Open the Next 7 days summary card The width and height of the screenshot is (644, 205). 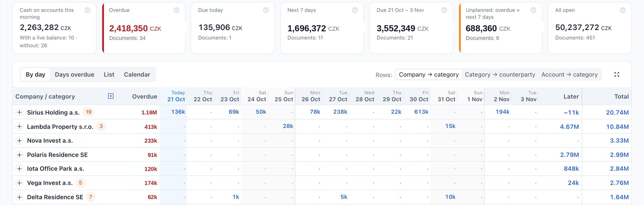(322, 28)
